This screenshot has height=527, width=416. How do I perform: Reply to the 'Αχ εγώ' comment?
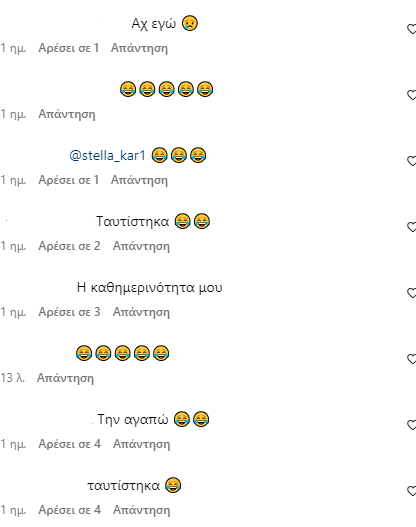pos(139,48)
